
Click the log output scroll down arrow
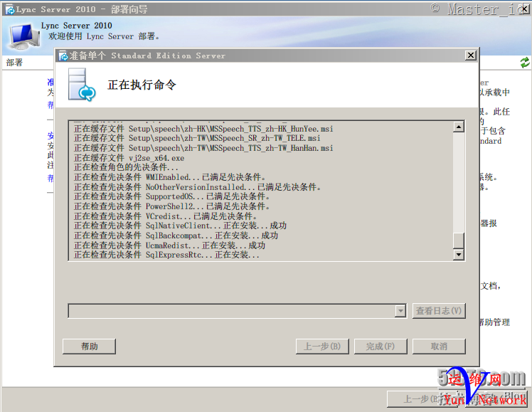click(459, 254)
